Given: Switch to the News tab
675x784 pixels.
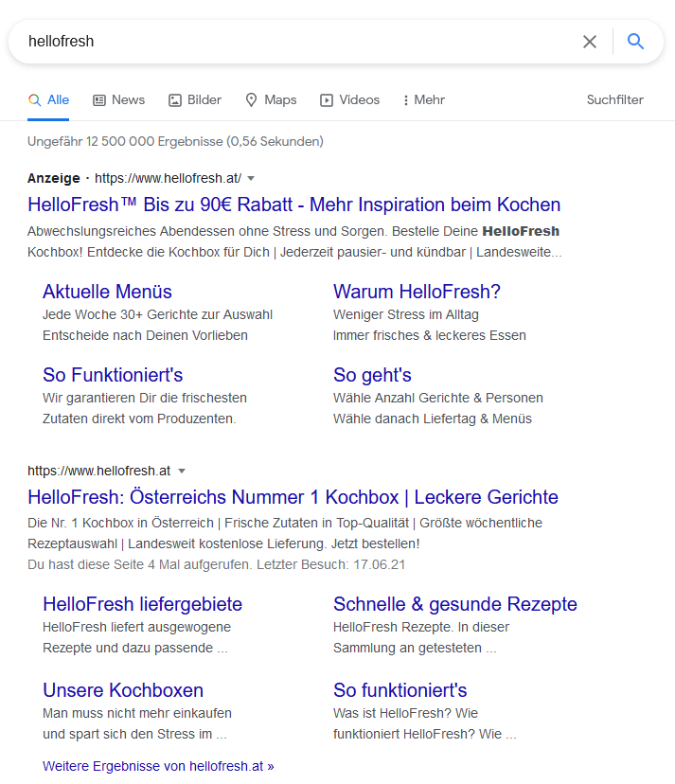Looking at the screenshot, I should tap(119, 100).
